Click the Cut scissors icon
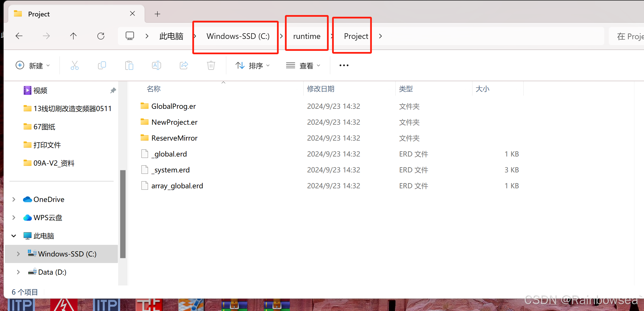Image resolution: width=644 pixels, height=311 pixels. point(74,66)
